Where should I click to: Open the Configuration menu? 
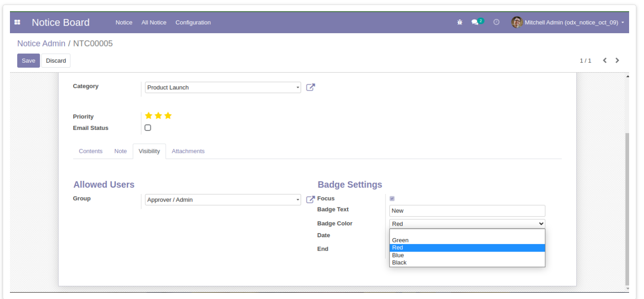(193, 23)
